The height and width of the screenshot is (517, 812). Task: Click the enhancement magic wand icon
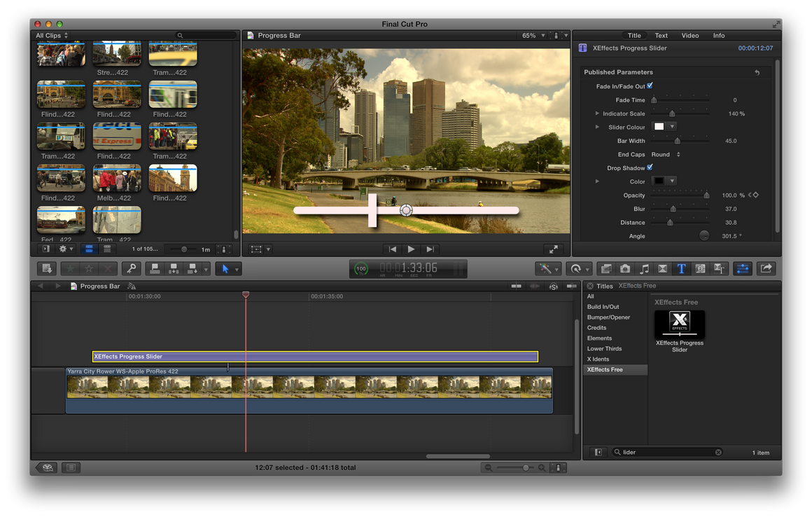pos(544,269)
